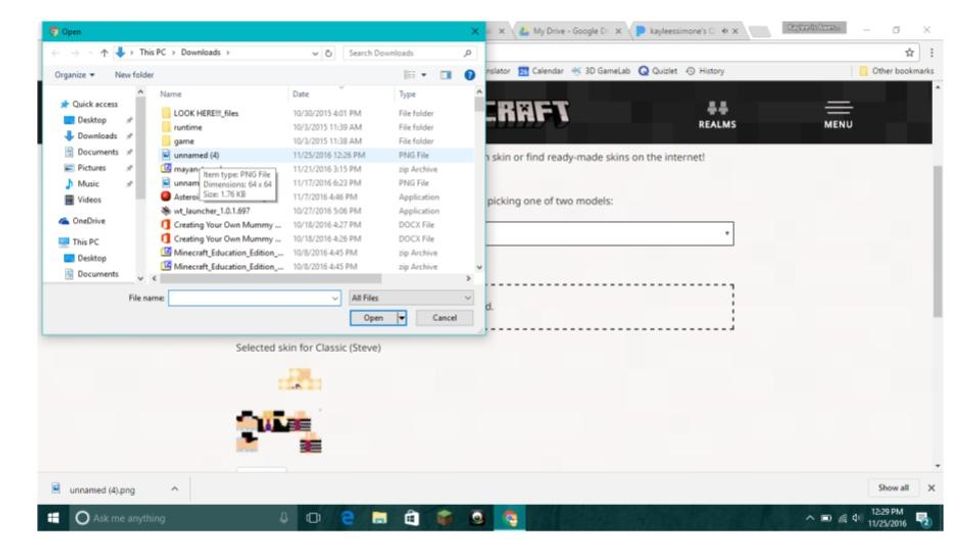Select Quick access in navigation pane
The width and height of the screenshot is (980, 551).
[x=89, y=104]
